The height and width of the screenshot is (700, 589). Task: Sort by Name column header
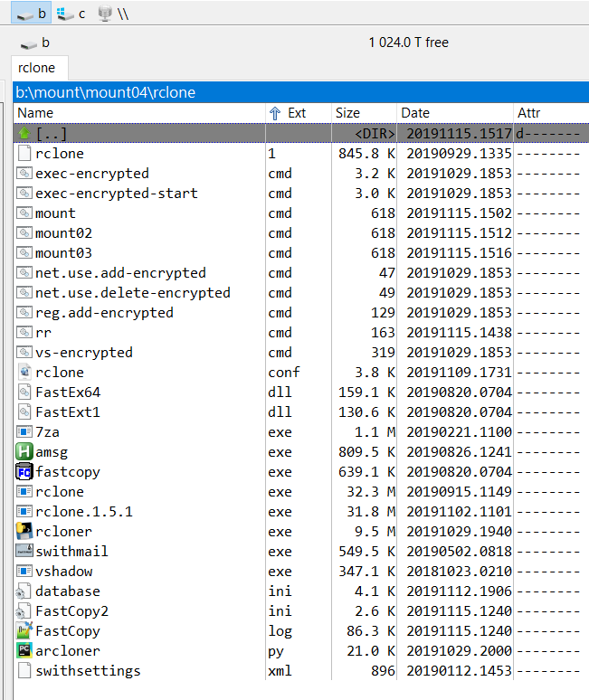(138, 113)
